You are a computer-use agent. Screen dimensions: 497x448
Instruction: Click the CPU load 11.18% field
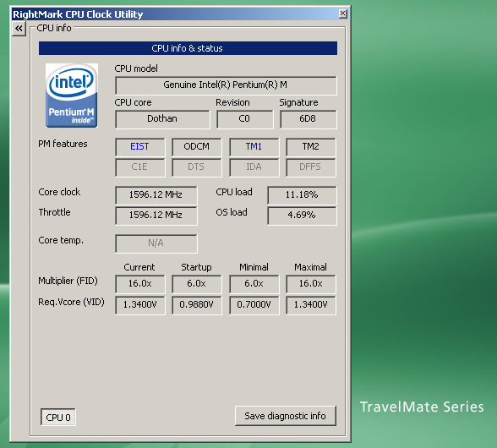click(x=302, y=195)
